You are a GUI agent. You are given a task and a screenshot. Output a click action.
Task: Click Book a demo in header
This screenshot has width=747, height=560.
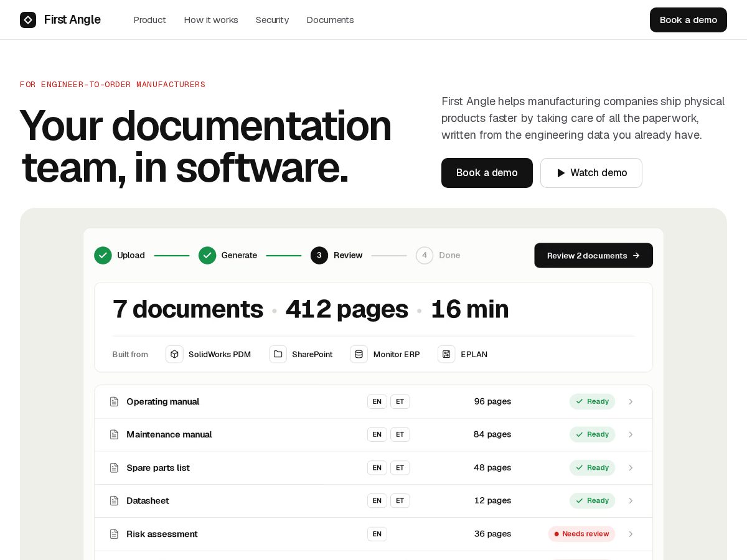pos(688,20)
